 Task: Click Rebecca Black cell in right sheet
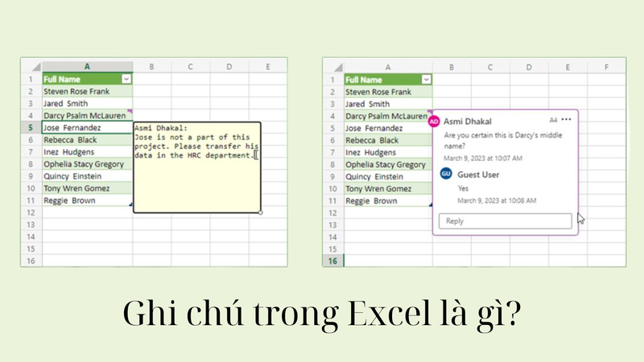pyautogui.click(x=388, y=140)
